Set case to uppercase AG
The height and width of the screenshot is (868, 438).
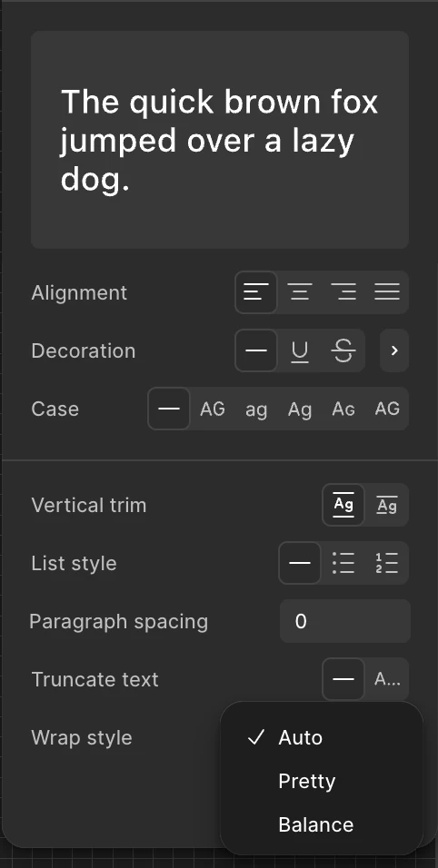pyautogui.click(x=213, y=409)
